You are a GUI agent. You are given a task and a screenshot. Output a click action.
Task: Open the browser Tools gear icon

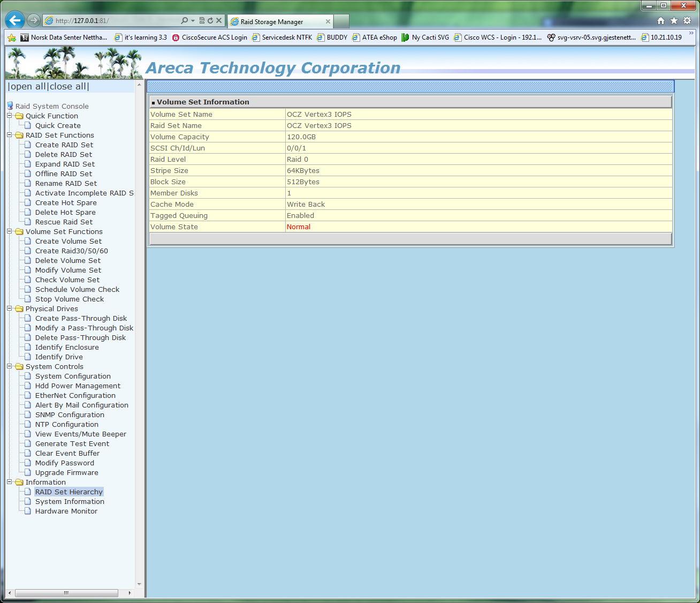(687, 20)
